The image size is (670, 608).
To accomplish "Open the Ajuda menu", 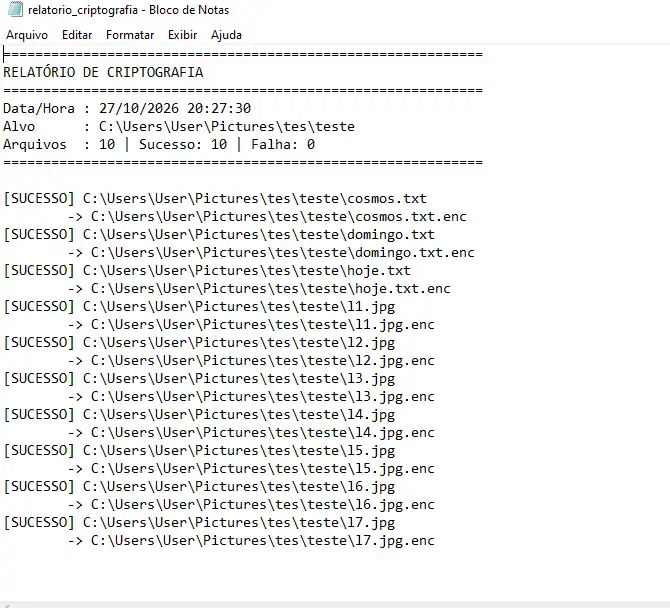I will [226, 35].
